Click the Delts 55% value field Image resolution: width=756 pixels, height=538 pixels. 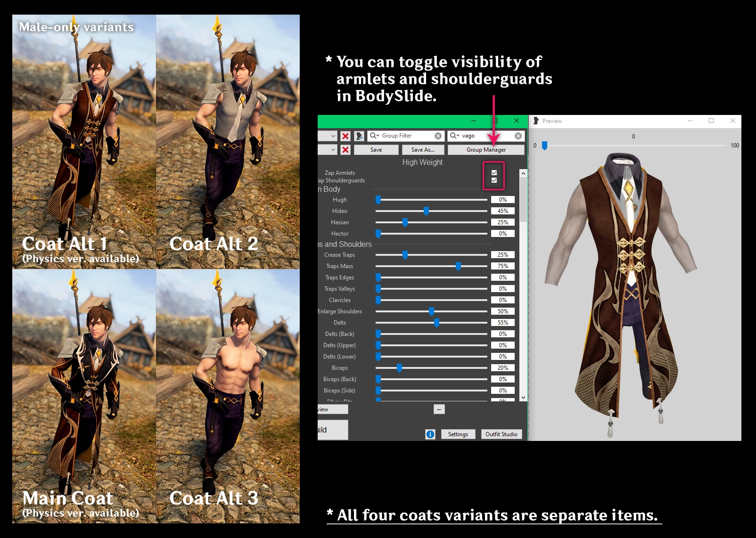coord(503,323)
